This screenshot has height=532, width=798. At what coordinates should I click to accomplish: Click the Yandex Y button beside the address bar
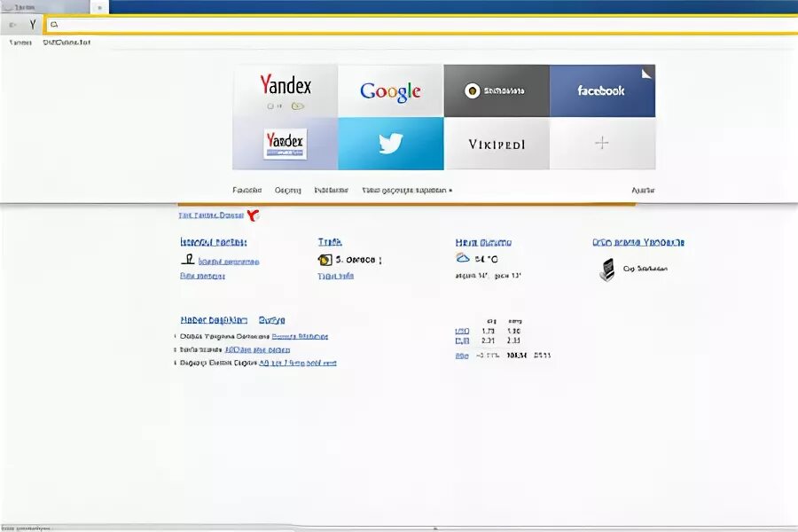pyautogui.click(x=33, y=25)
